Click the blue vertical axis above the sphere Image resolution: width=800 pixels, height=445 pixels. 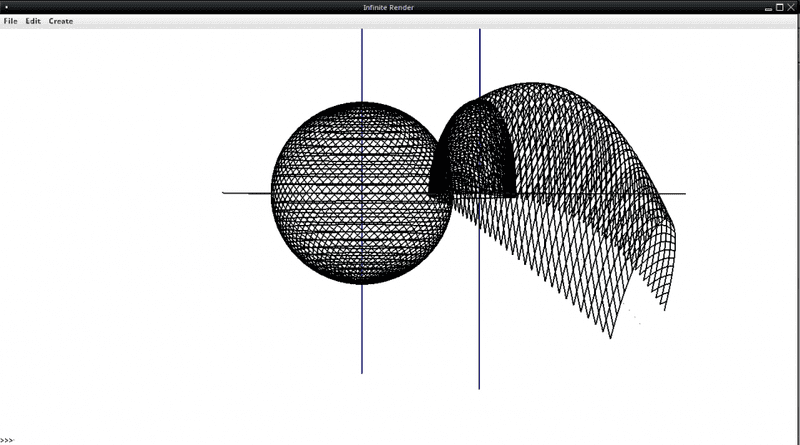tap(362, 65)
